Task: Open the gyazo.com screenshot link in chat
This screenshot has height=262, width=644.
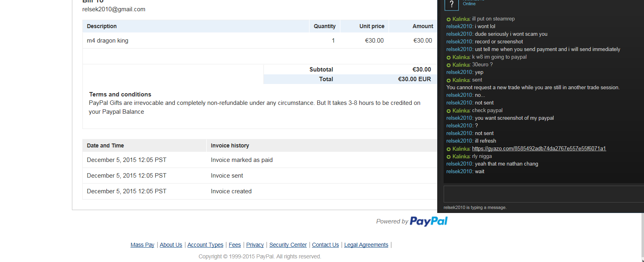Action: [x=538, y=149]
